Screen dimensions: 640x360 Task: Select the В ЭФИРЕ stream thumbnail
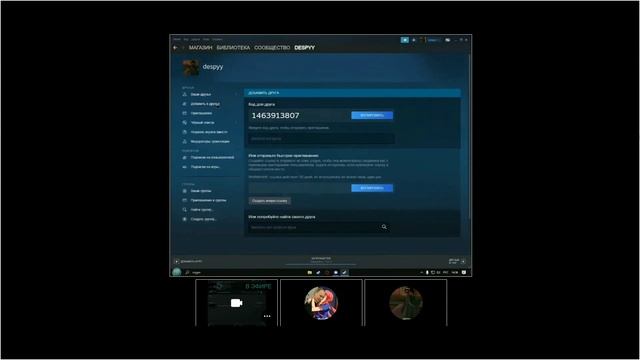[237, 303]
